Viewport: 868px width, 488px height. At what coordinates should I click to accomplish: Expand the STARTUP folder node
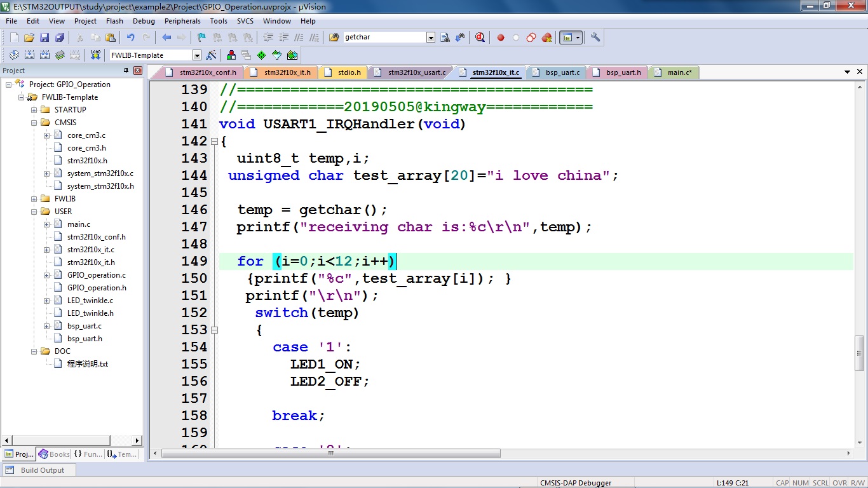coord(34,110)
